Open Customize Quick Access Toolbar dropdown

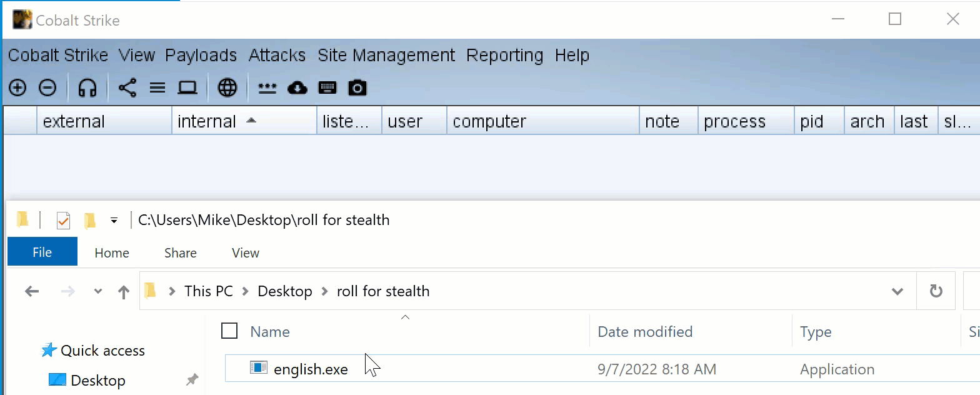point(114,221)
